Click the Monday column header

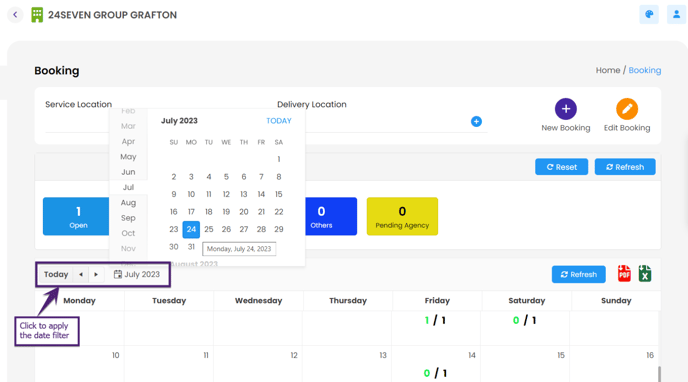click(79, 301)
